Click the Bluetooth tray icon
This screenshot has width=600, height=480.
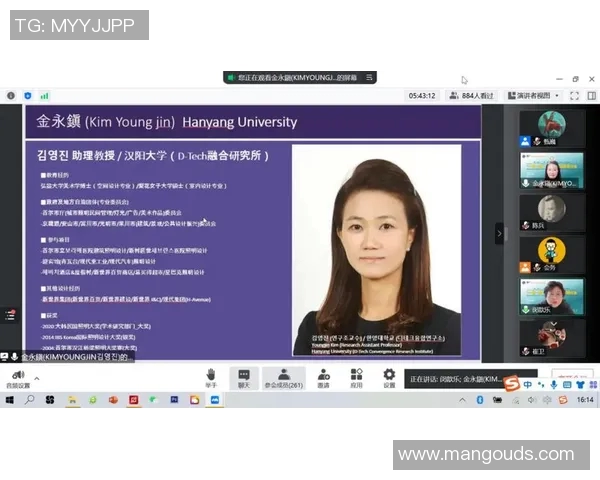(x=479, y=400)
